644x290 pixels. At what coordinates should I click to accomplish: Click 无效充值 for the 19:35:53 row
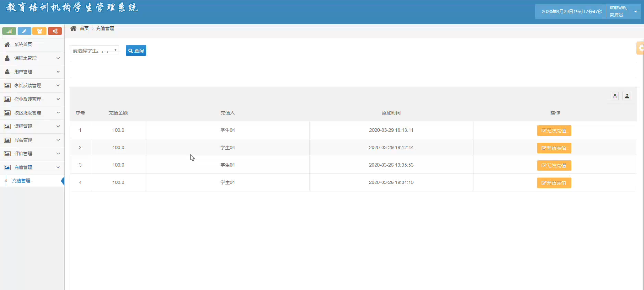554,166
